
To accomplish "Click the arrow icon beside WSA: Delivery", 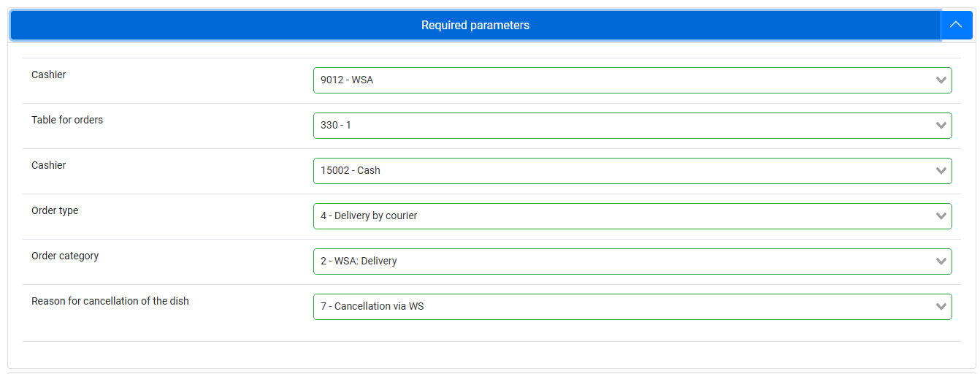I will point(941,262).
